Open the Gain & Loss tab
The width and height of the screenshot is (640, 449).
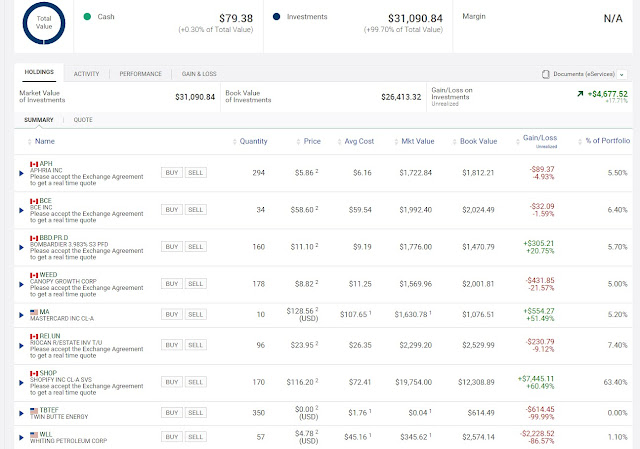[x=199, y=74]
